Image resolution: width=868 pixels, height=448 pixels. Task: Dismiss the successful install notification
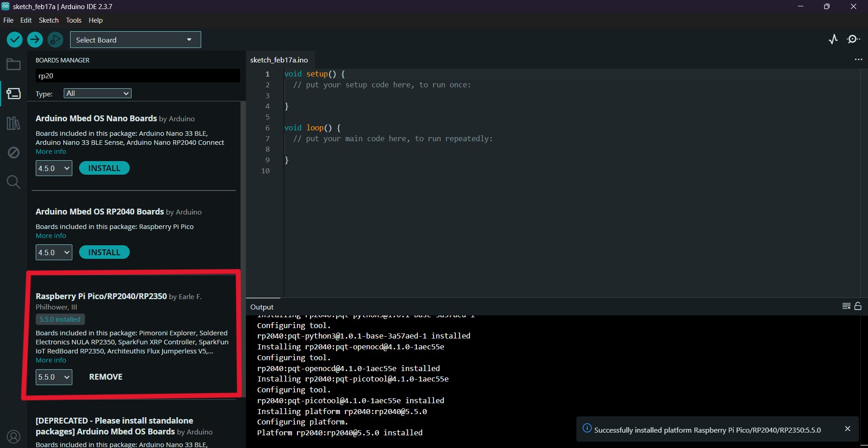coord(848,429)
